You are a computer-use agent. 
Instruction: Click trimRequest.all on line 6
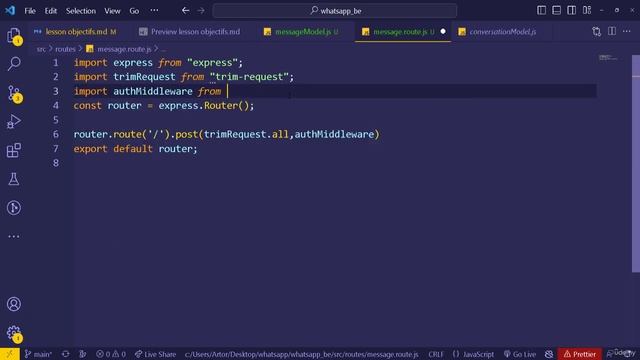246,134
